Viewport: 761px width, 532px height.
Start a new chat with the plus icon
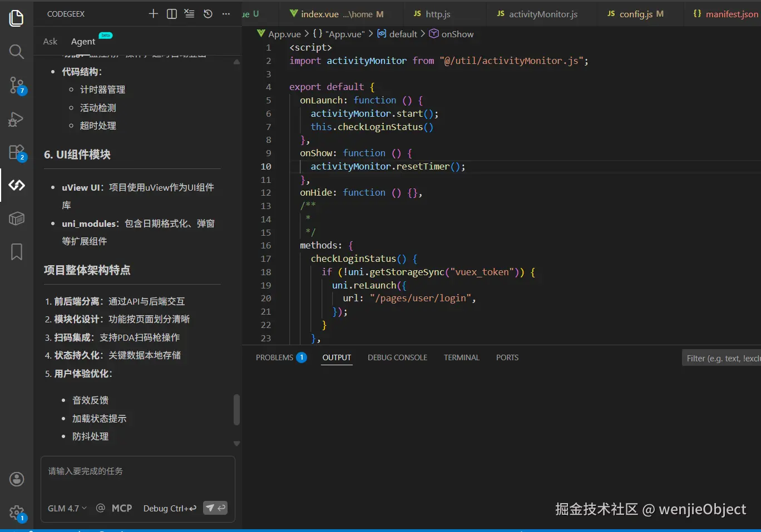pyautogui.click(x=153, y=13)
